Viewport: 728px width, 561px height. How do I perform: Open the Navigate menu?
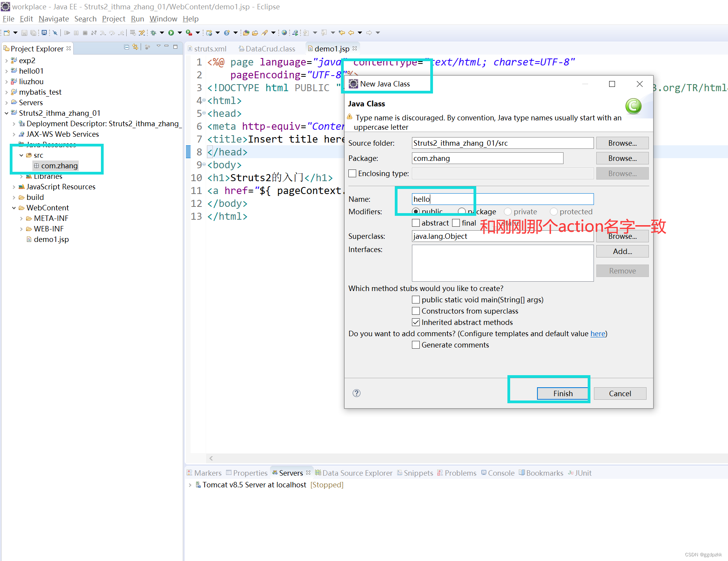pos(53,19)
